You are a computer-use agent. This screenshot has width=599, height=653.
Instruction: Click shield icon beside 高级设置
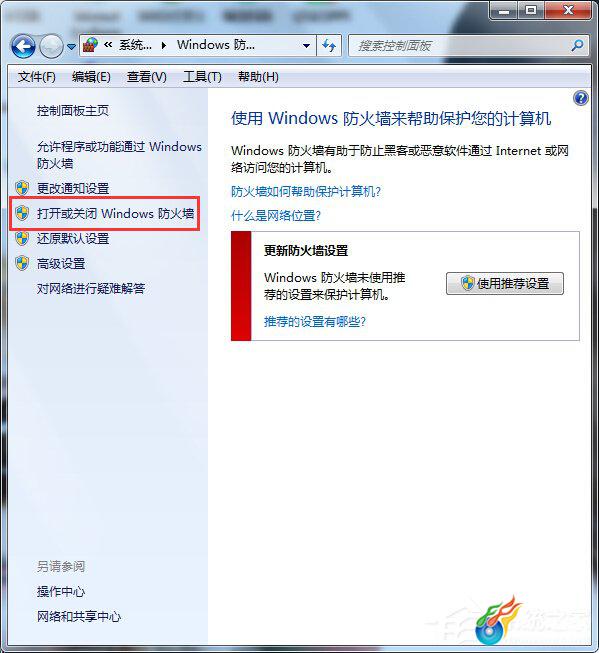tap(22, 263)
